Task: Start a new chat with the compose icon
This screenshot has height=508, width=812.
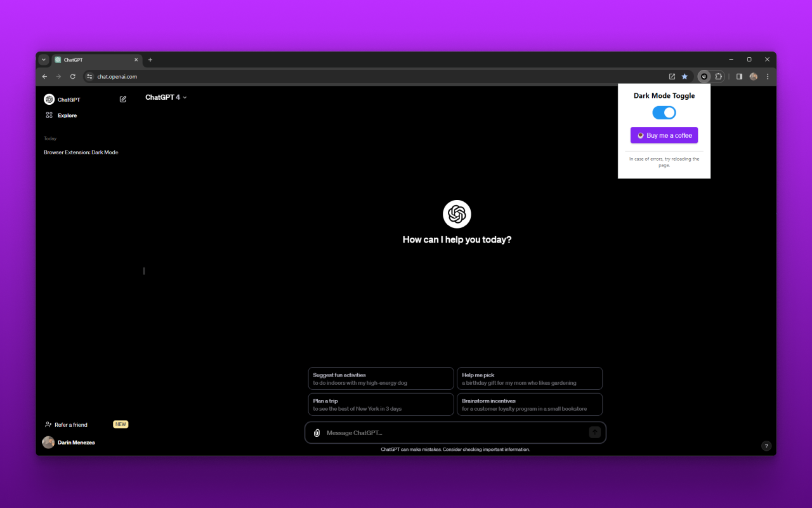Action: (x=123, y=99)
